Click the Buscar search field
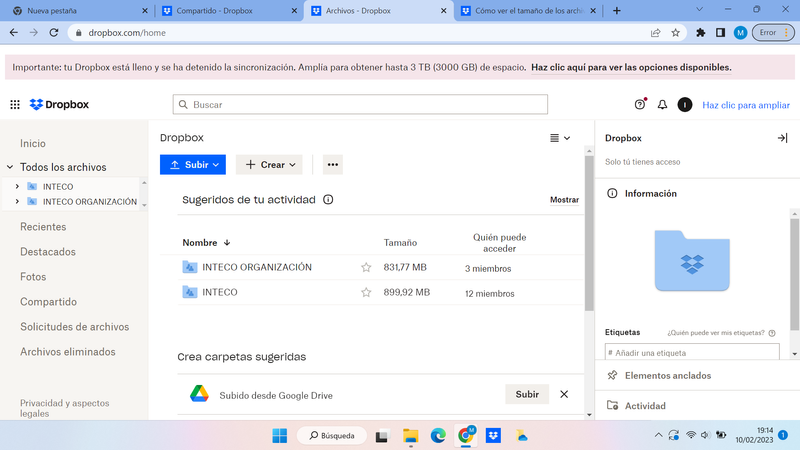800x450 pixels. click(360, 105)
